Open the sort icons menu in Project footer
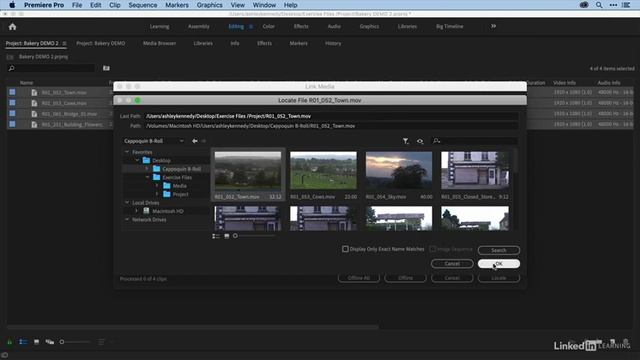 [101, 342]
